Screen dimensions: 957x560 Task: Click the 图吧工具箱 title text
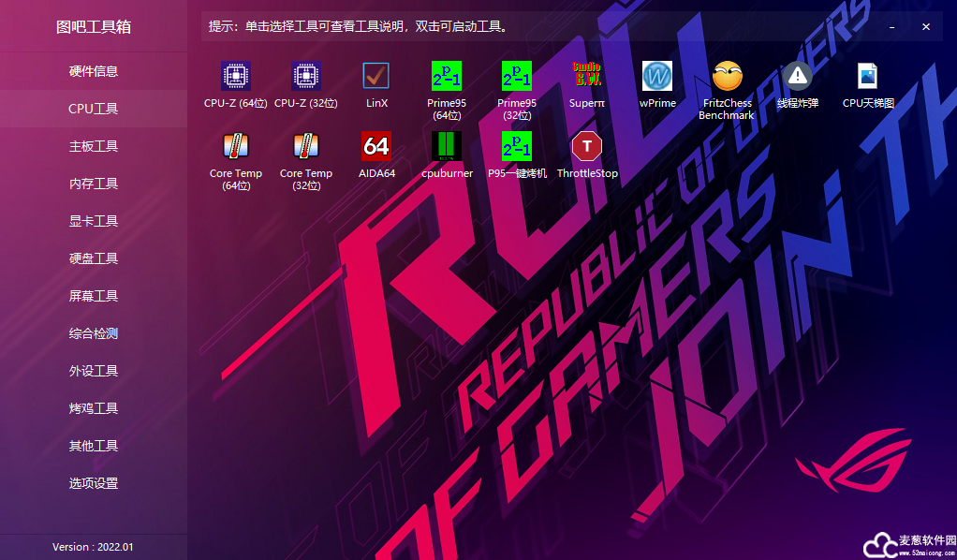[x=94, y=27]
